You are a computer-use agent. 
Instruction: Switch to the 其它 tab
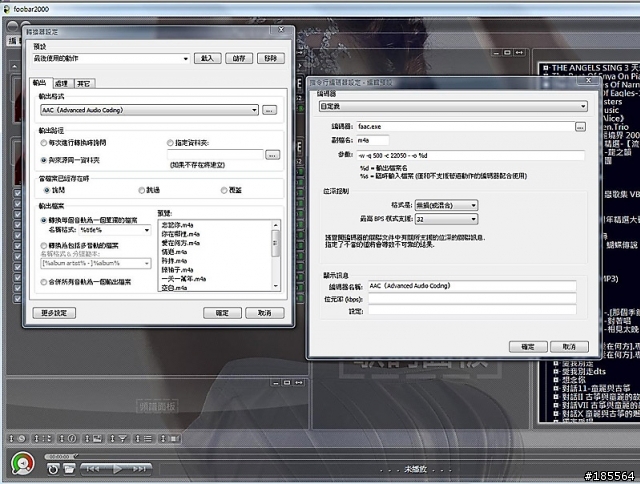coord(84,84)
